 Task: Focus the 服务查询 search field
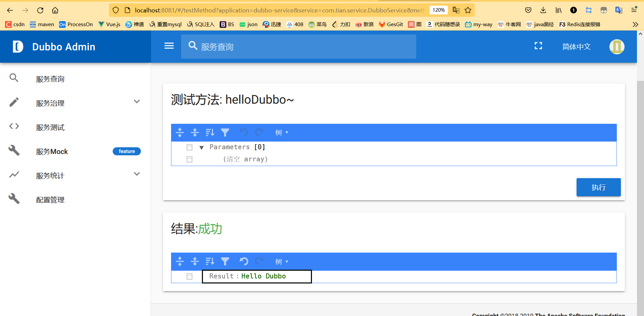(x=299, y=47)
